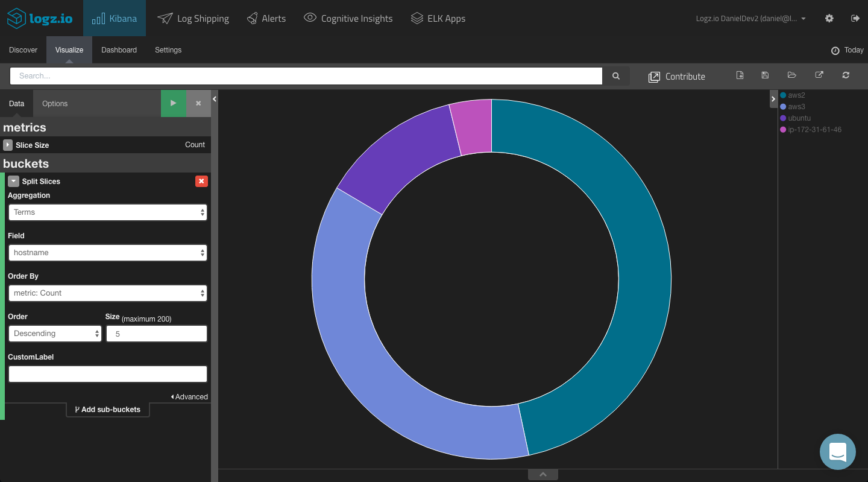
Task: Open ELK Apps
Action: coord(438,18)
